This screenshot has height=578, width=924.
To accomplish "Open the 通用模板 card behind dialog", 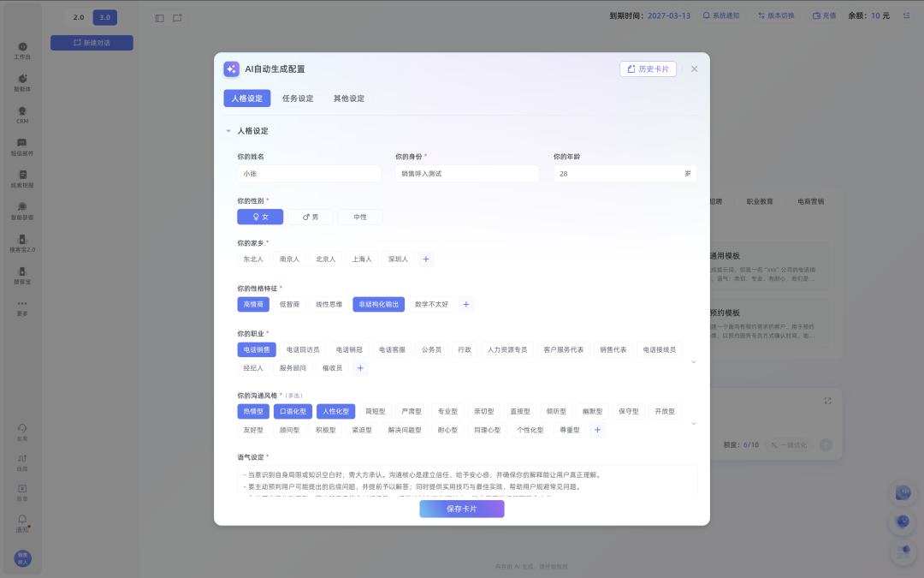I will 769,266.
